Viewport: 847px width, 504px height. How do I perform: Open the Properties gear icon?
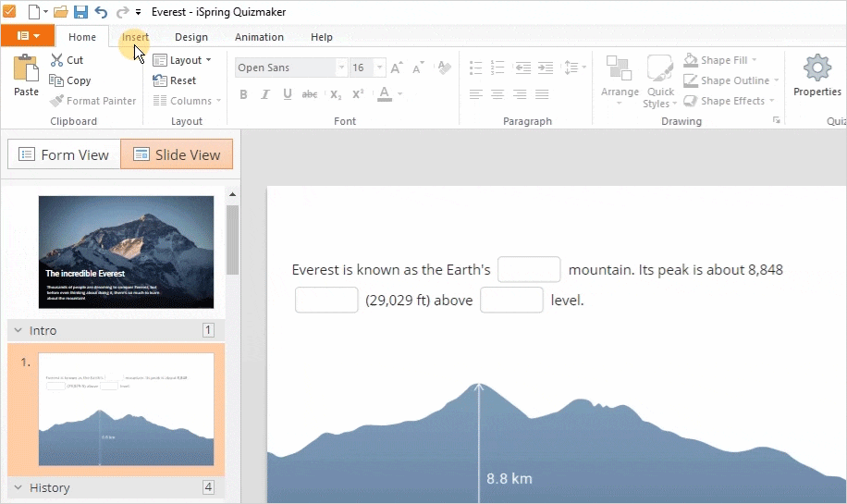tap(816, 69)
